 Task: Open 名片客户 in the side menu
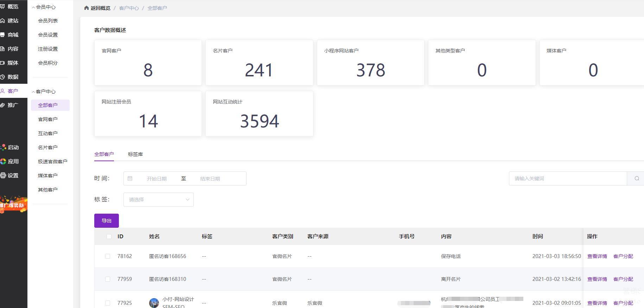47,147
